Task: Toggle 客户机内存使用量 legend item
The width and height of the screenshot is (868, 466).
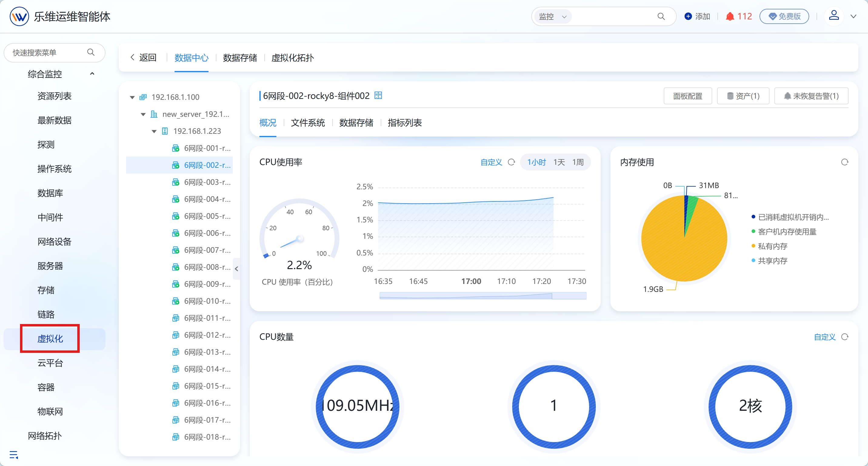Action: (784, 232)
